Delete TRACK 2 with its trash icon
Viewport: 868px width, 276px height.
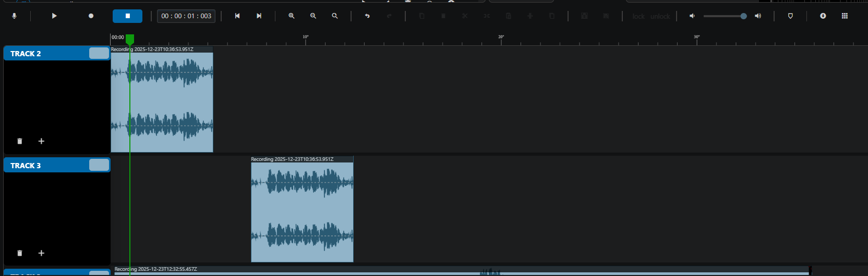pyautogui.click(x=20, y=141)
